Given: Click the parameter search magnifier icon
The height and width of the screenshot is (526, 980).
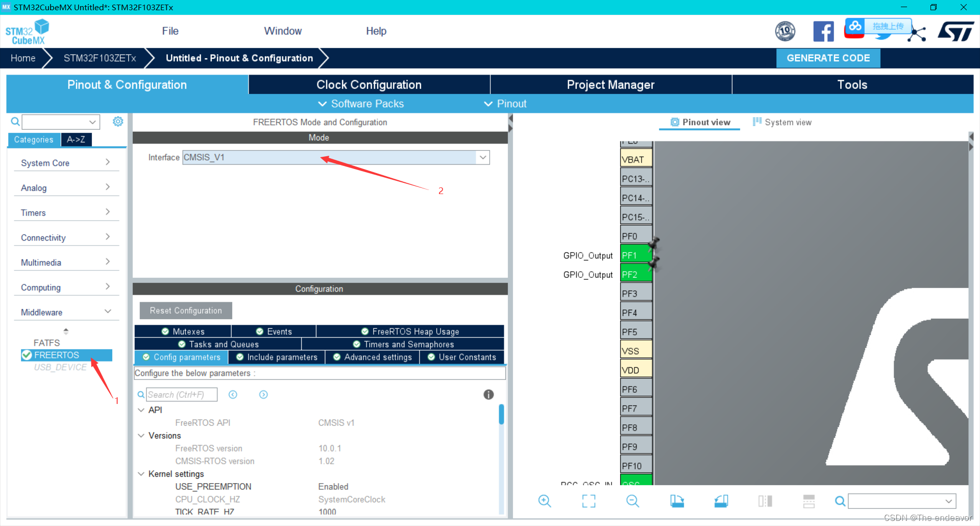Looking at the screenshot, I should (141, 395).
